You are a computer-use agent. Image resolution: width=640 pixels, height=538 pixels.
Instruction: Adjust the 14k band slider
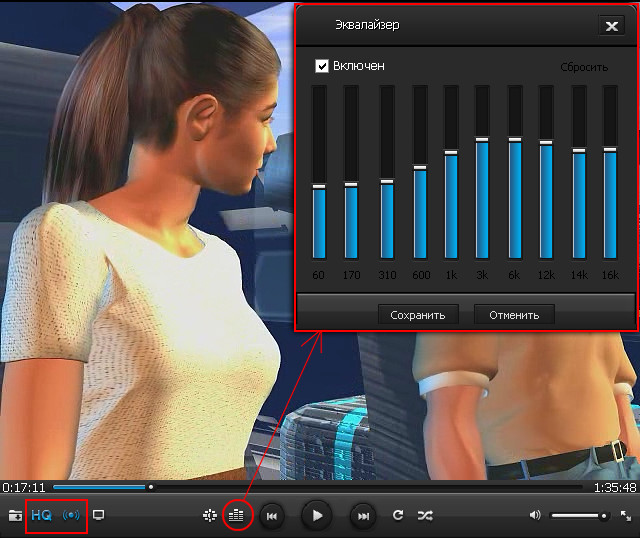tap(579, 172)
